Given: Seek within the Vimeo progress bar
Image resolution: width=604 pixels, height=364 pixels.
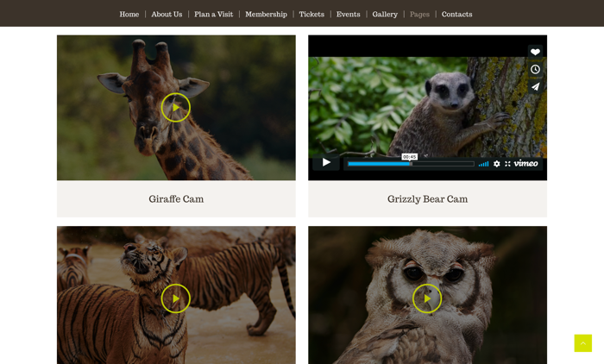Looking at the screenshot, I should pos(411,164).
